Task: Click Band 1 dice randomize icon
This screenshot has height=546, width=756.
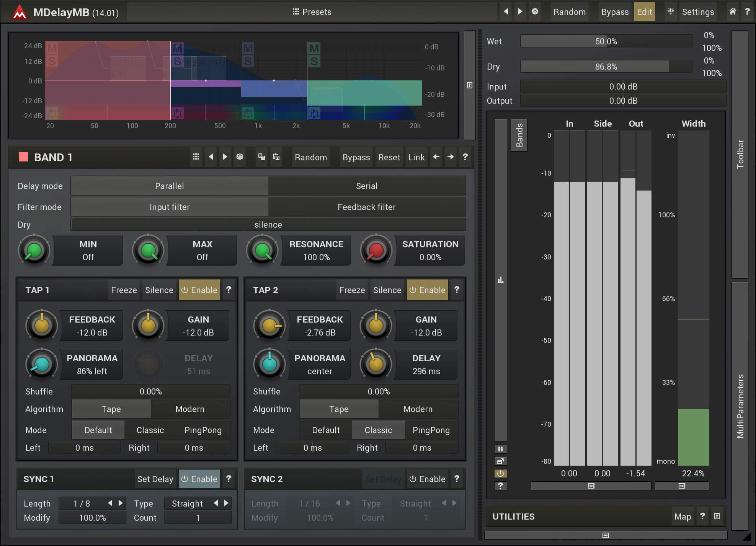Action: (x=240, y=157)
